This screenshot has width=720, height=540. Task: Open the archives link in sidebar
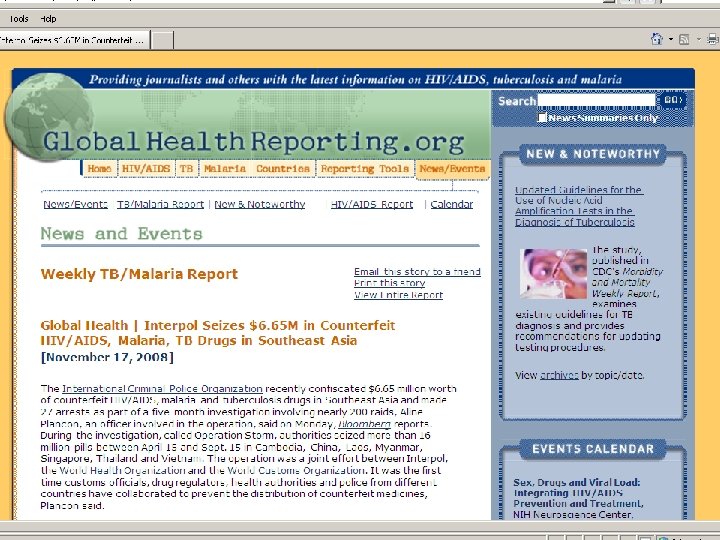click(x=559, y=375)
